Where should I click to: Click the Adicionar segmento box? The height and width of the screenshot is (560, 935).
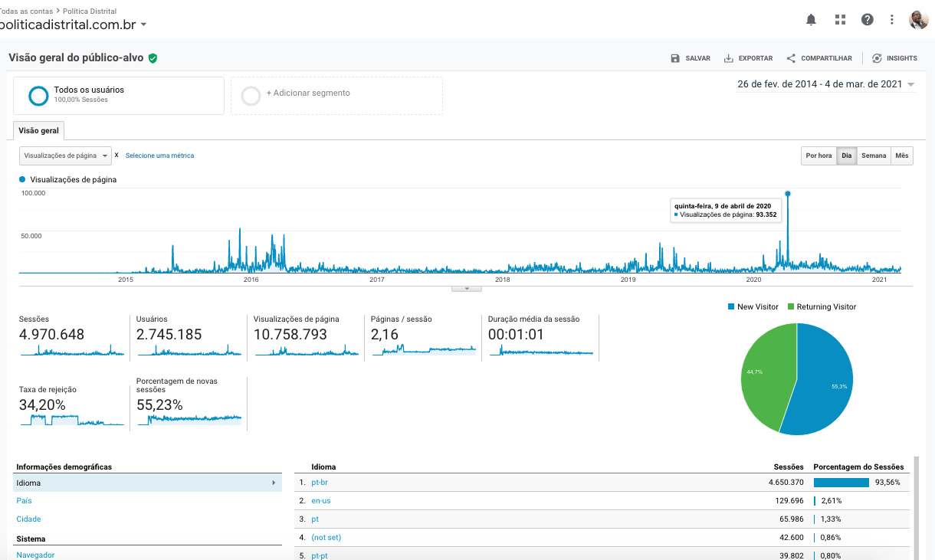(336, 95)
